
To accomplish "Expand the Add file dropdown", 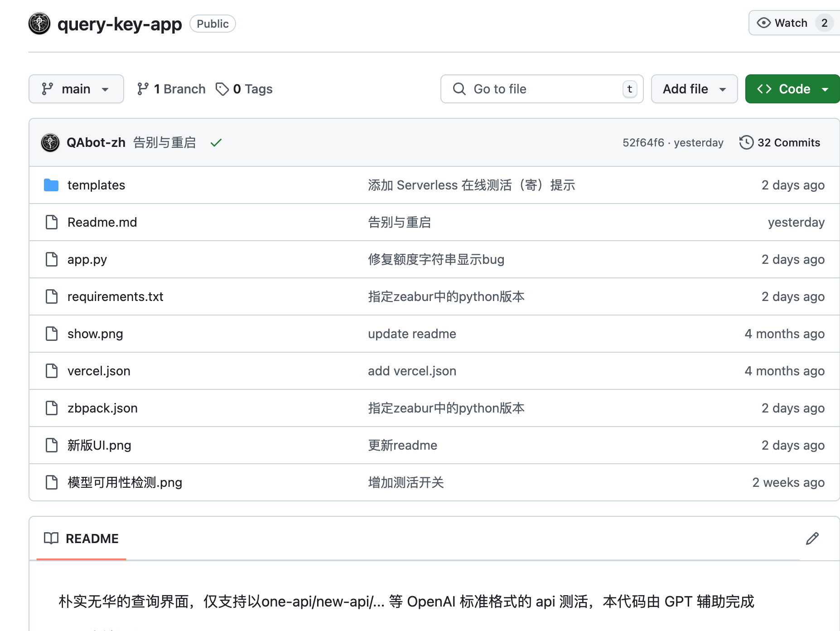I will pos(694,89).
